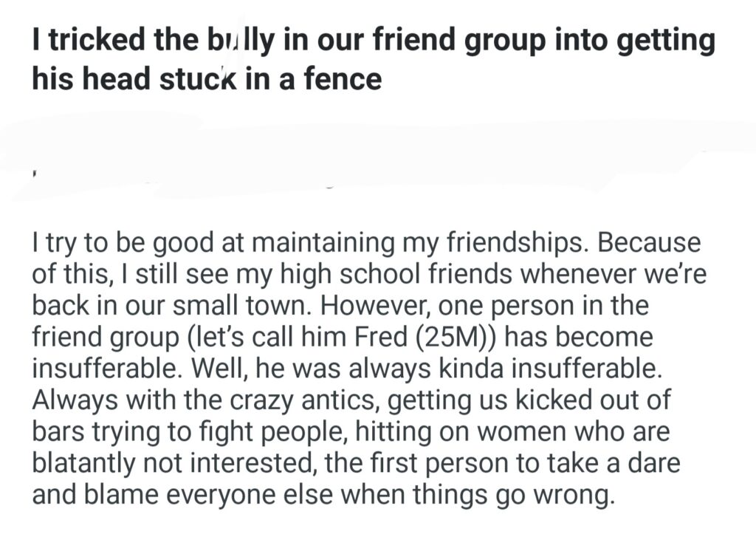The width and height of the screenshot is (756, 534).
Task: Select the name "Fred" in the post
Action: (374, 338)
